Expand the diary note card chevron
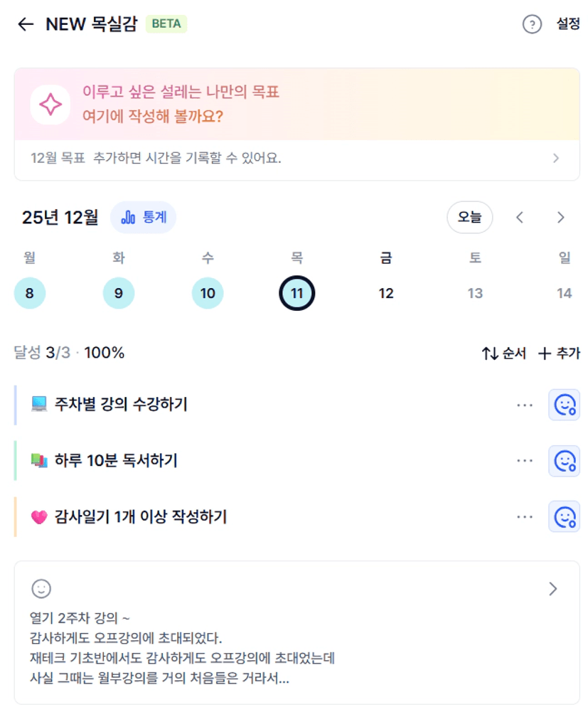 click(553, 589)
